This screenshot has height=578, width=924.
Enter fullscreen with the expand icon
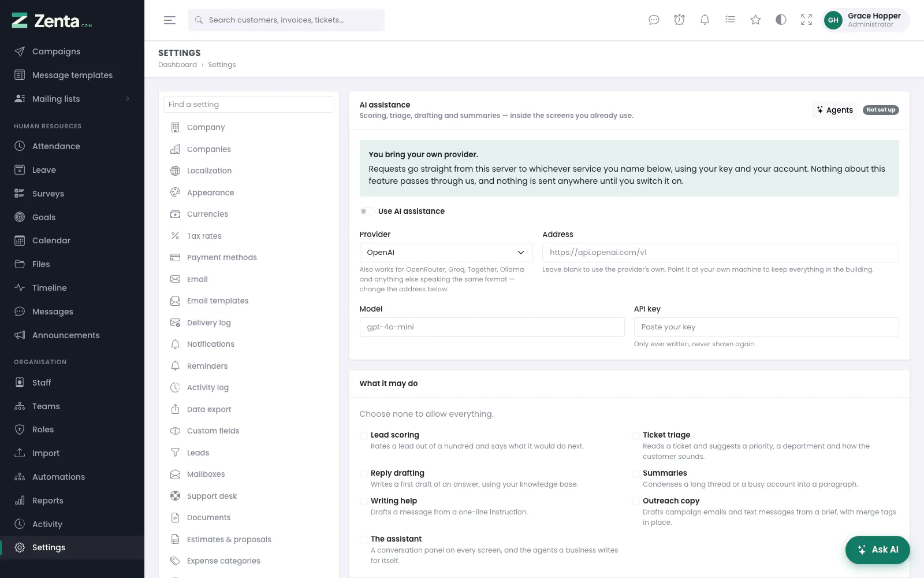tap(806, 20)
